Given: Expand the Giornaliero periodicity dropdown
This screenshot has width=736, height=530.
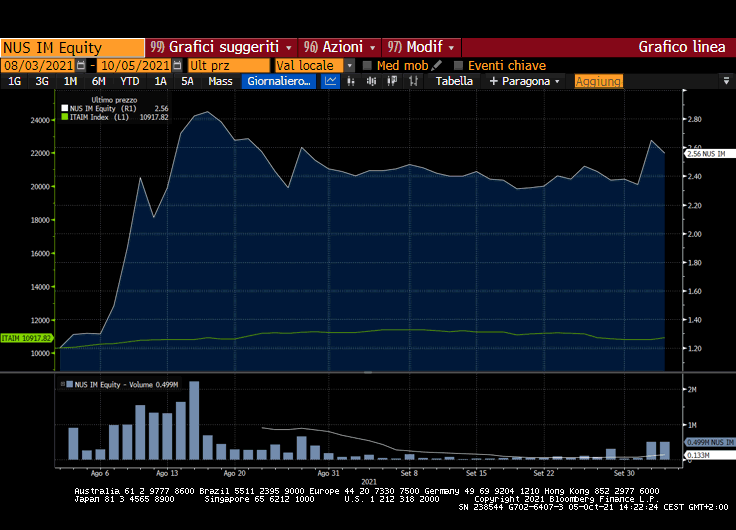Looking at the screenshot, I should coord(280,81).
